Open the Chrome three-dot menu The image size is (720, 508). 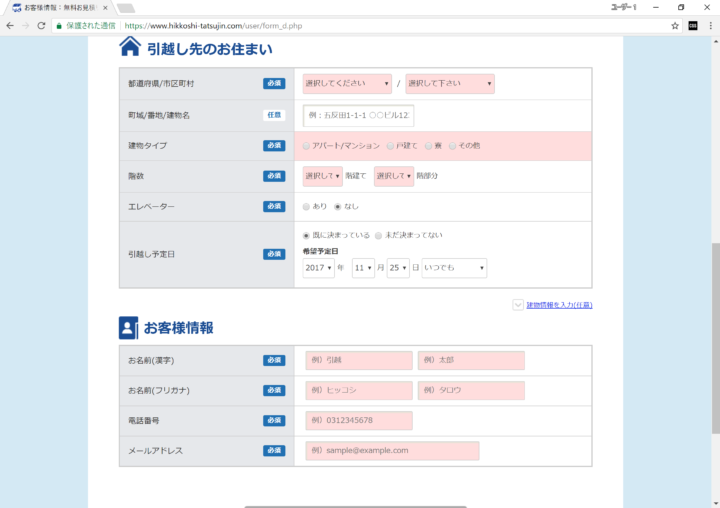[x=710, y=26]
